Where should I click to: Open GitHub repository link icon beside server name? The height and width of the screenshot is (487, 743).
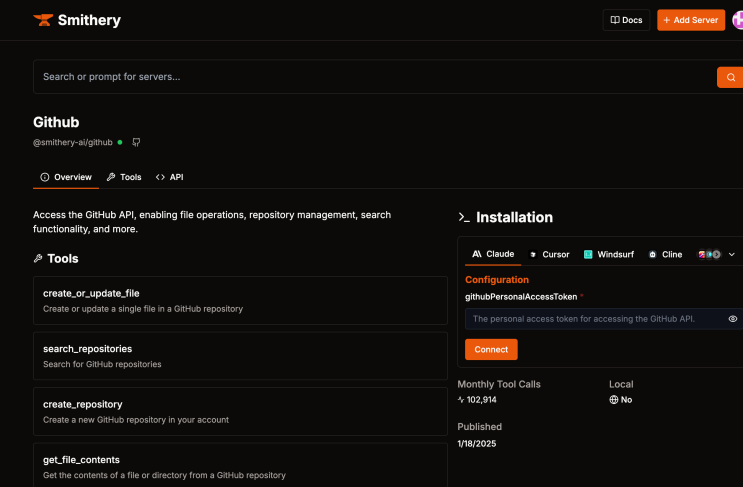pyautogui.click(x=136, y=142)
